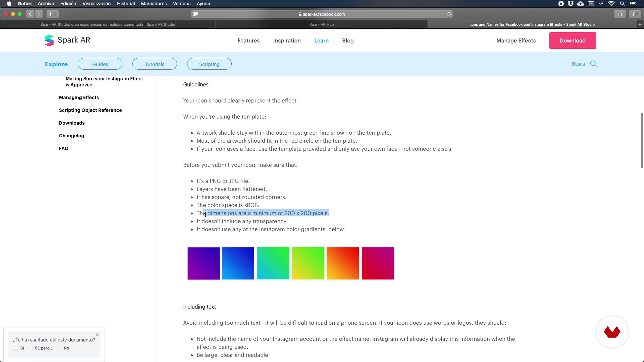Open the Marcadores menu

(x=154, y=4)
